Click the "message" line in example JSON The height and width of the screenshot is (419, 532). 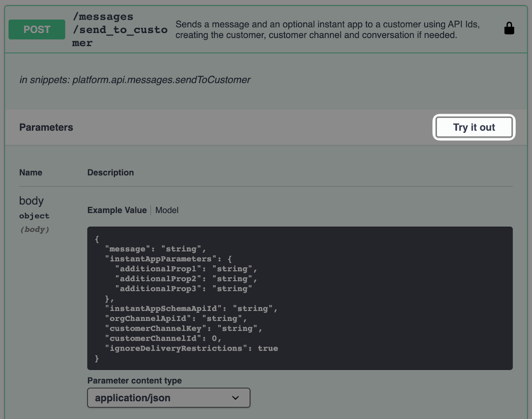tap(155, 249)
